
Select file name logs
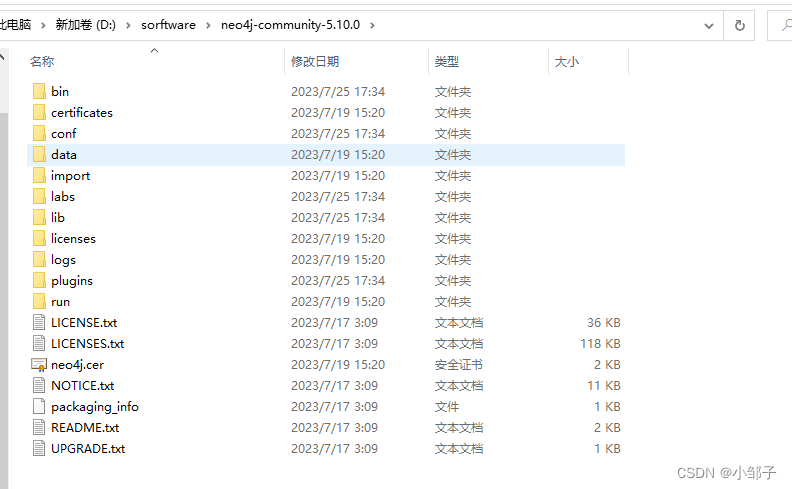pyautogui.click(x=63, y=260)
